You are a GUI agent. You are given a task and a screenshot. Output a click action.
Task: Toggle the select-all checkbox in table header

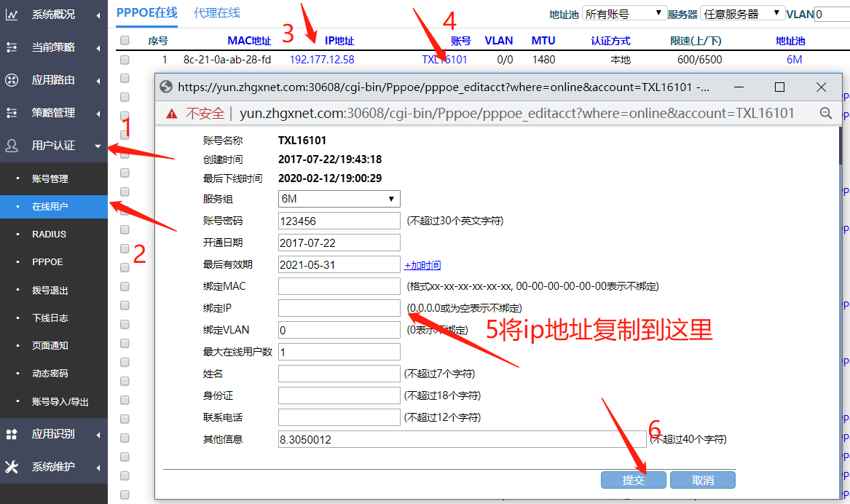pos(125,41)
